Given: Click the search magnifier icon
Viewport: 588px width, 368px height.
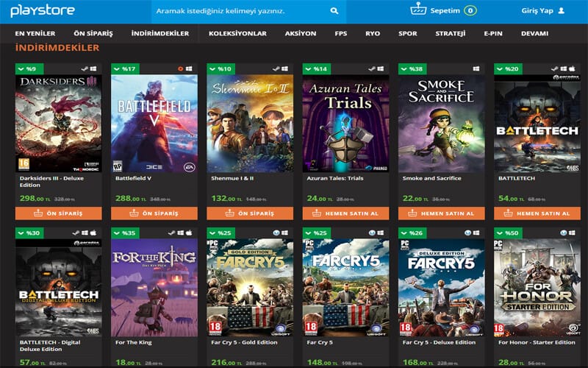Looking at the screenshot, I should coord(334,11).
